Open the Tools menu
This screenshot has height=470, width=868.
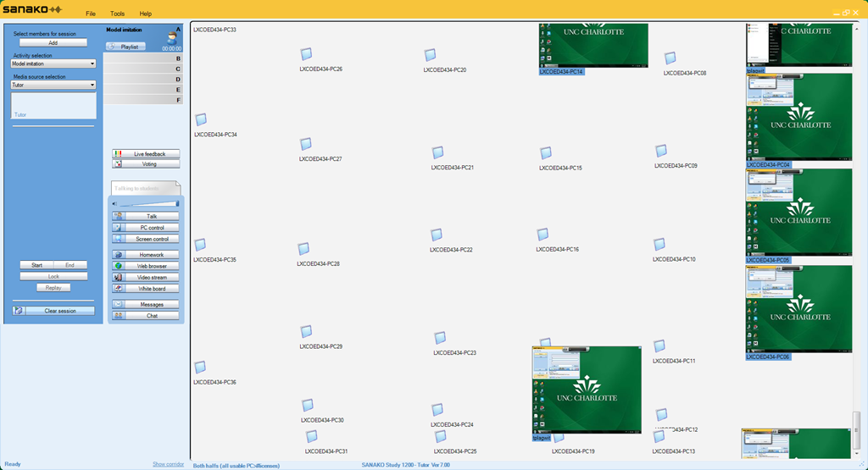[117, 14]
